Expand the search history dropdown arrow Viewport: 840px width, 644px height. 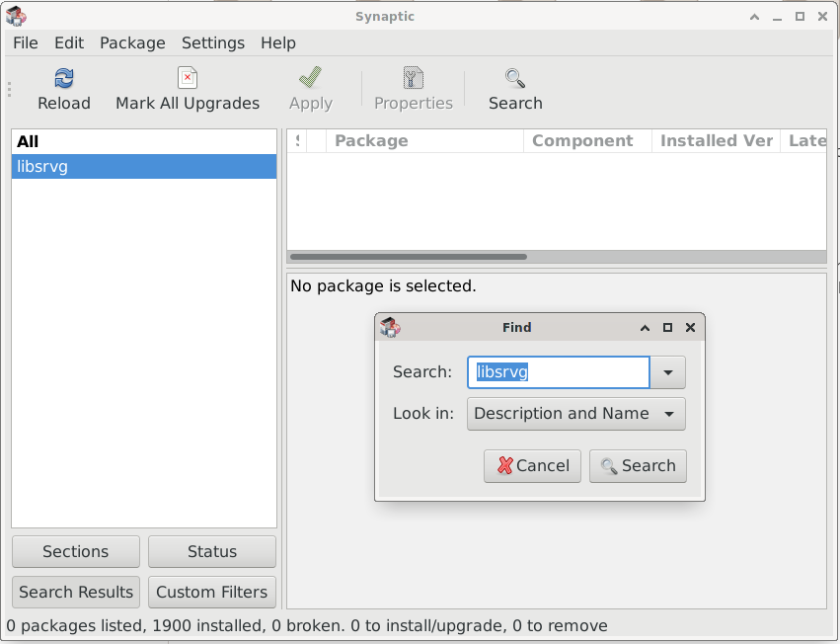pyautogui.click(x=668, y=372)
